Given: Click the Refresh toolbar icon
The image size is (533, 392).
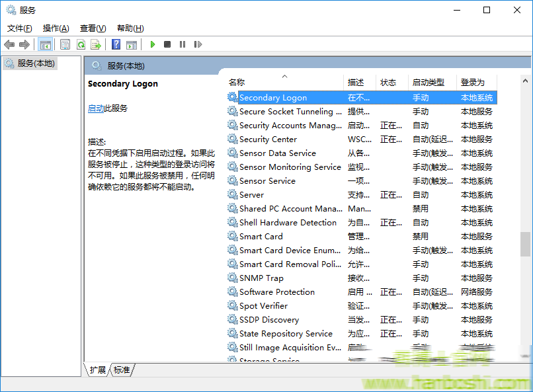Looking at the screenshot, I should (x=80, y=44).
